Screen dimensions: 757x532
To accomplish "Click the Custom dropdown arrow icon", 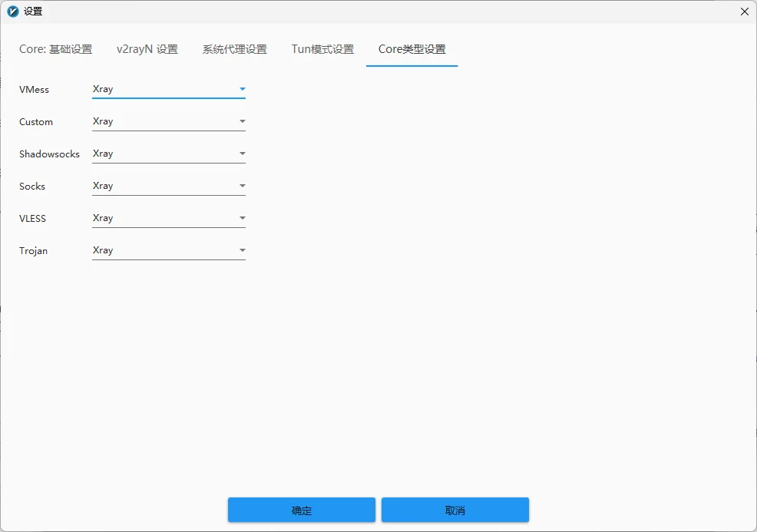I will (x=242, y=121).
